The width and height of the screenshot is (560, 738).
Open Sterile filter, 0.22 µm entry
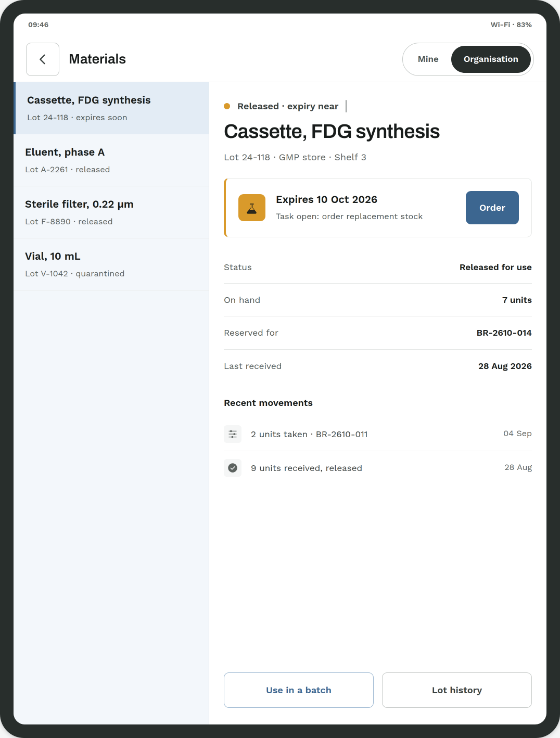pos(111,212)
